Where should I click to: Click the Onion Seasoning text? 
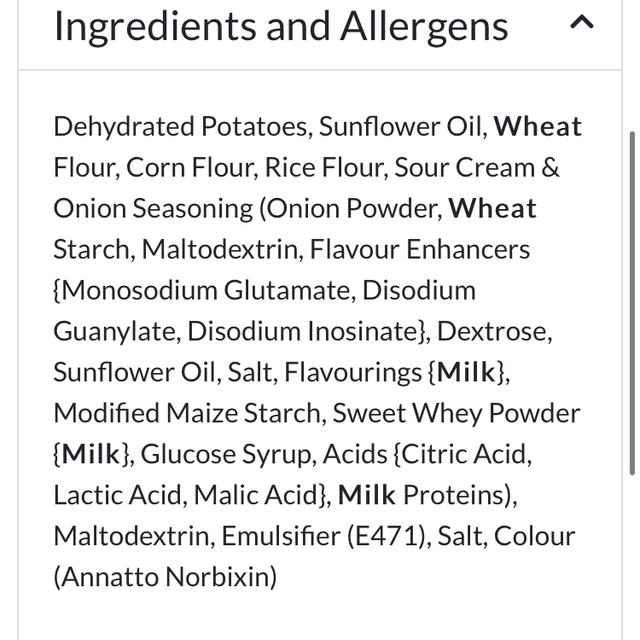(153, 209)
